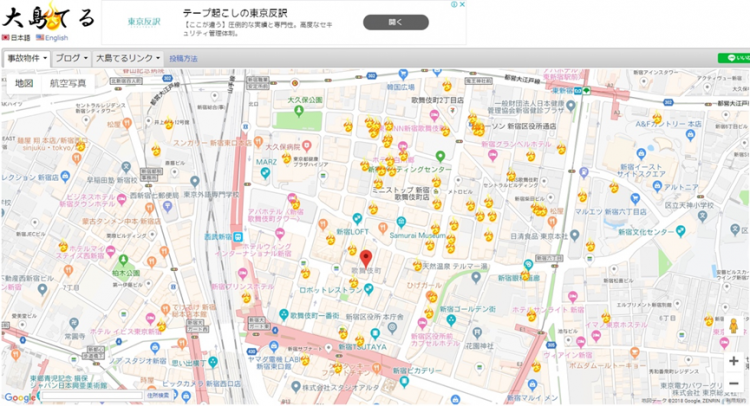
Task: Open the fire icon beside ひげガール
Action: (x=431, y=297)
